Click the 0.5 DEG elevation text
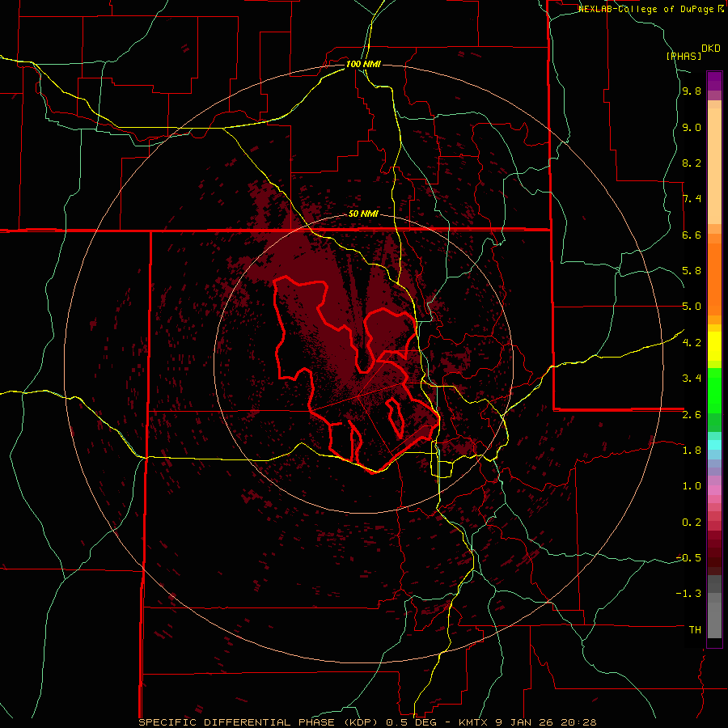 point(413,722)
